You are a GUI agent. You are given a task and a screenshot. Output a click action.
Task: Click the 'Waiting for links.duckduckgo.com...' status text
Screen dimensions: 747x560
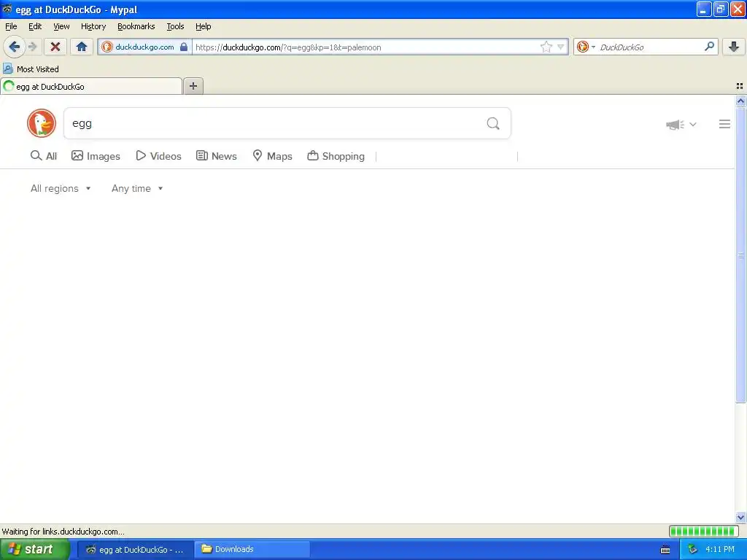click(x=63, y=532)
